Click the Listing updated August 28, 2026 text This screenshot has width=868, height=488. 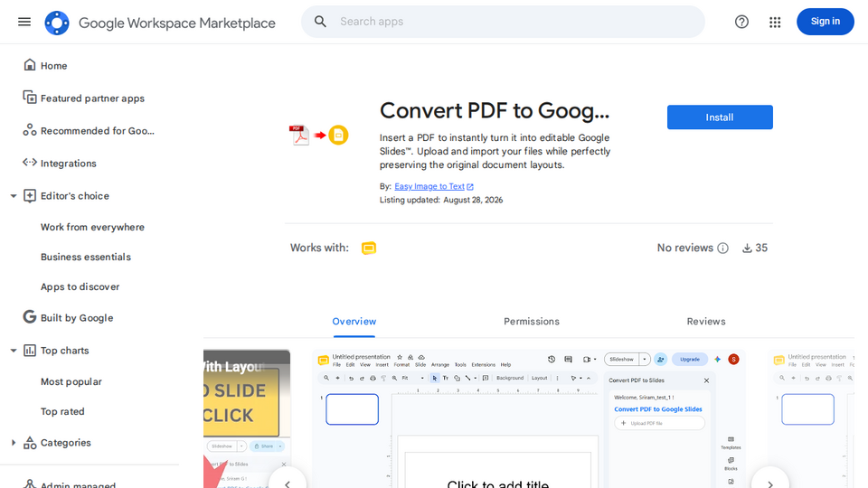(x=441, y=201)
